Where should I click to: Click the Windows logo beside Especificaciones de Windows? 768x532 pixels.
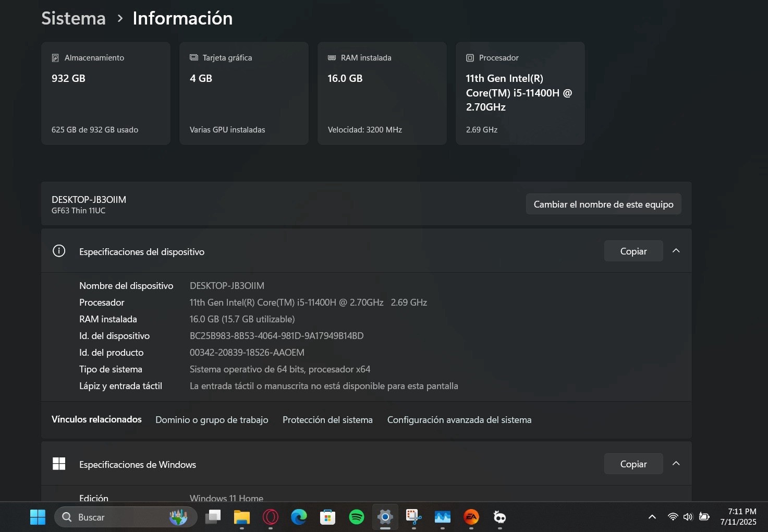pyautogui.click(x=59, y=464)
